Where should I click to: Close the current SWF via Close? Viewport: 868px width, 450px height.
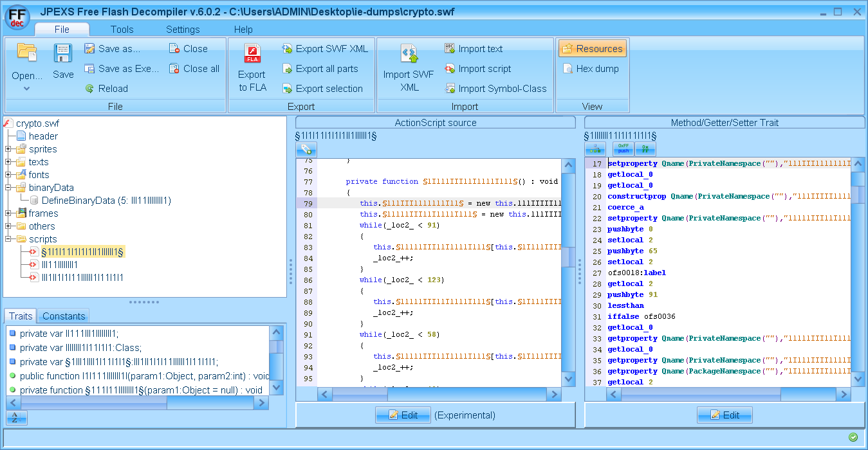pyautogui.click(x=189, y=49)
